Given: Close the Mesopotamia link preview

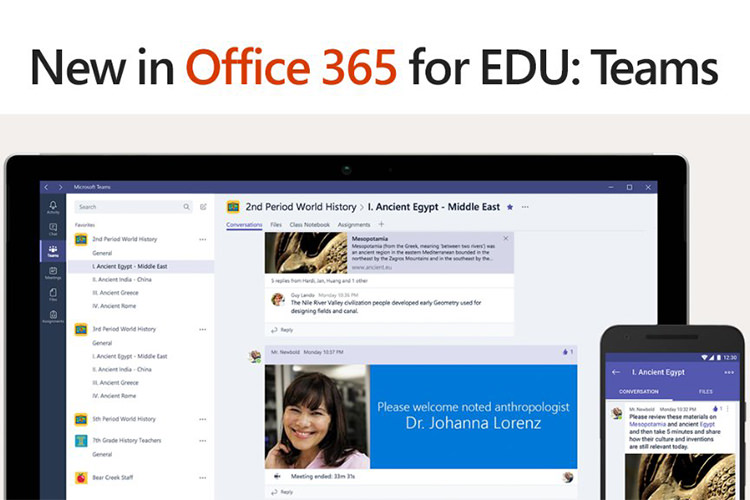Looking at the screenshot, I should coord(506,238).
